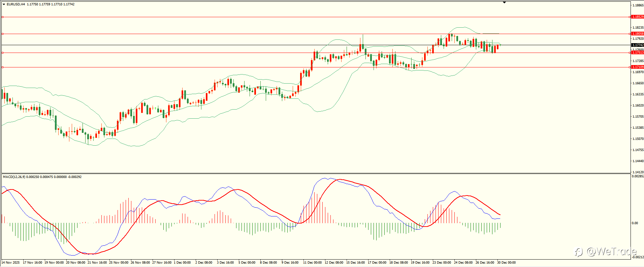The height and width of the screenshot is (267, 644).
Task: Click the 21 Nov 16:00 time axis label
Action: coord(97,263)
